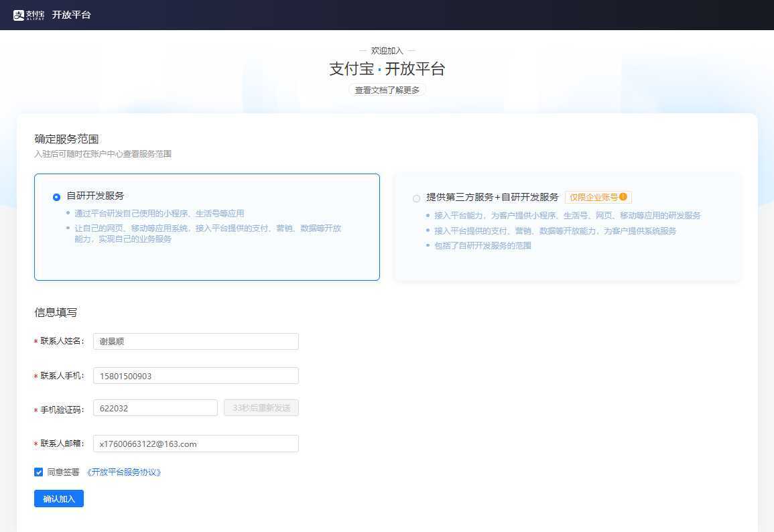Click the 确认加入 button
The width and height of the screenshot is (774, 532).
pyautogui.click(x=59, y=498)
